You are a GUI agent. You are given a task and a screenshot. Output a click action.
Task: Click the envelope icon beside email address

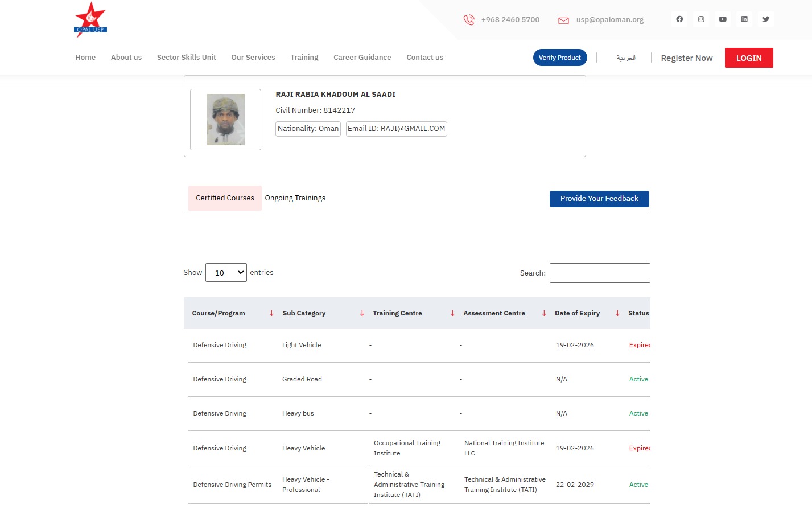[x=563, y=20]
